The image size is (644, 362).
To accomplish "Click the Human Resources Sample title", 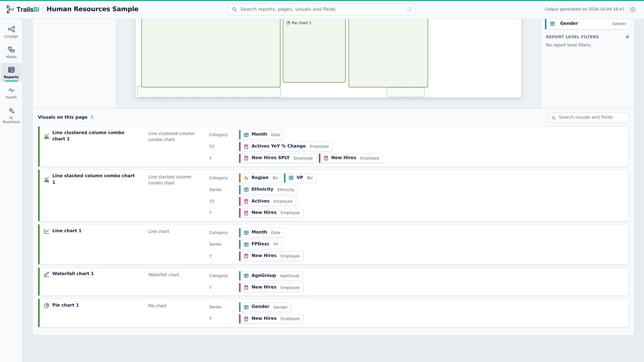I will (x=93, y=9).
